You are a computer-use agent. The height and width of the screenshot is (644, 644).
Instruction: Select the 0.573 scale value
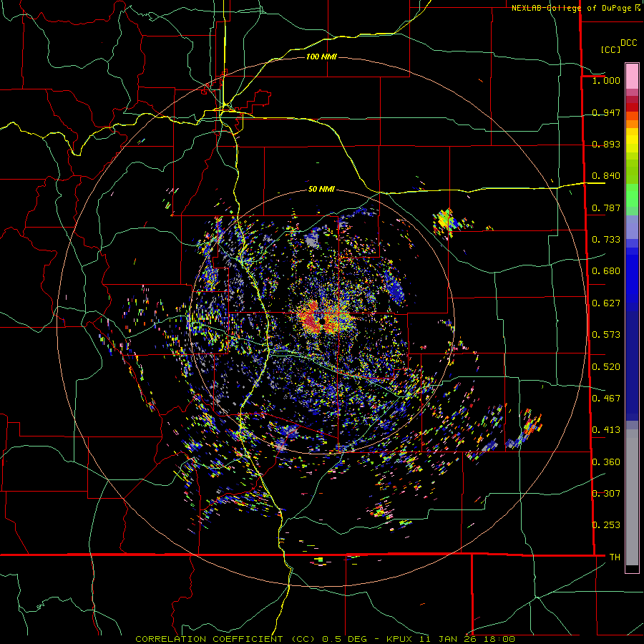point(606,335)
